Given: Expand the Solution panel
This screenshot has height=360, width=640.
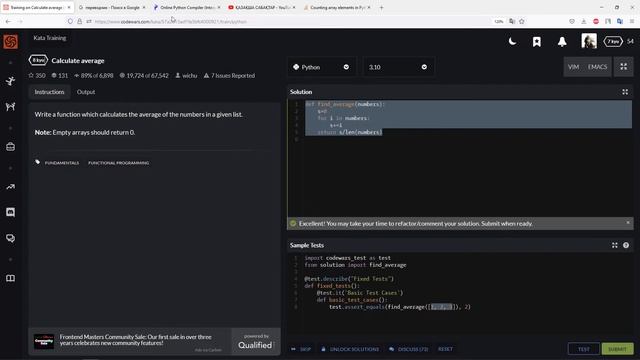Looking at the screenshot, I should click(625, 92).
